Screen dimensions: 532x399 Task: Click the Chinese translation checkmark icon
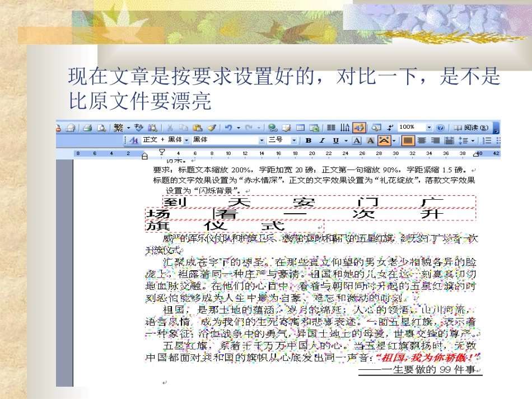pyautogui.click(x=138, y=128)
